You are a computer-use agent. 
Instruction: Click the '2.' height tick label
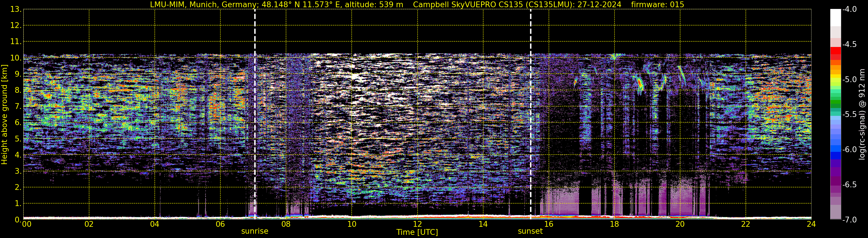[x=18, y=188]
